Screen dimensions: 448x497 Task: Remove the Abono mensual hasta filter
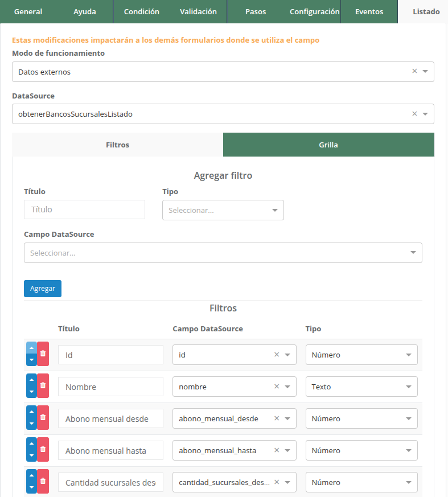[43, 450]
